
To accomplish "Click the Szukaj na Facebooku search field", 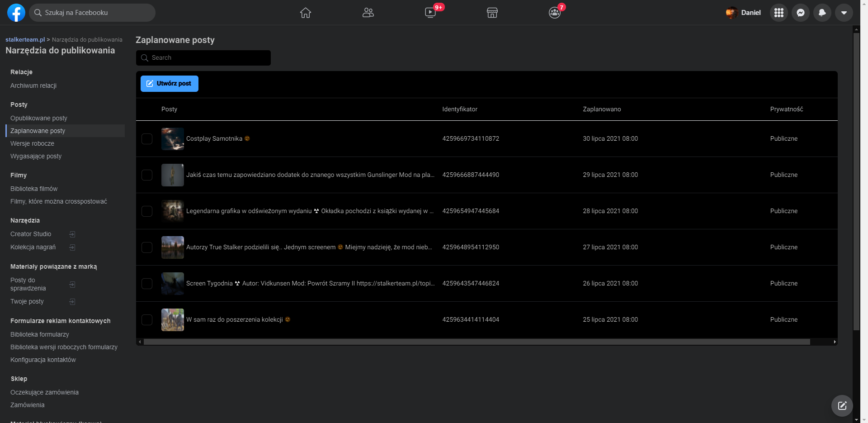I will click(93, 13).
